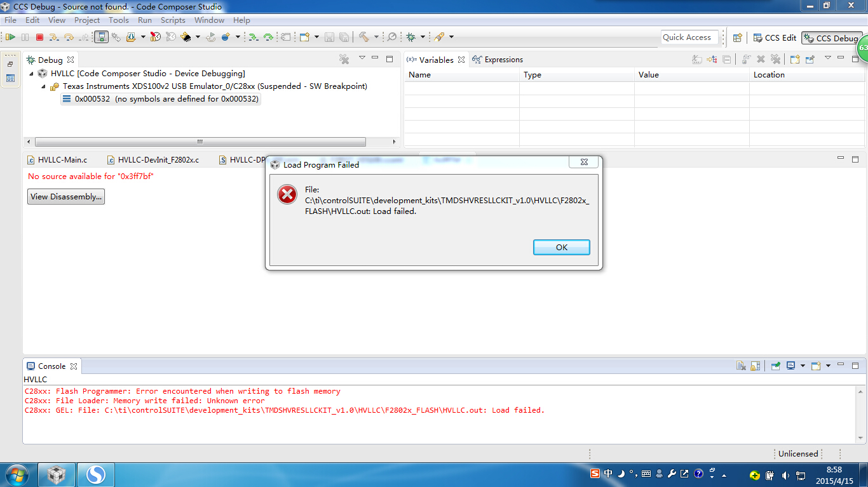Click the red Terminate button
This screenshot has height=487, width=868.
pyautogui.click(x=39, y=37)
